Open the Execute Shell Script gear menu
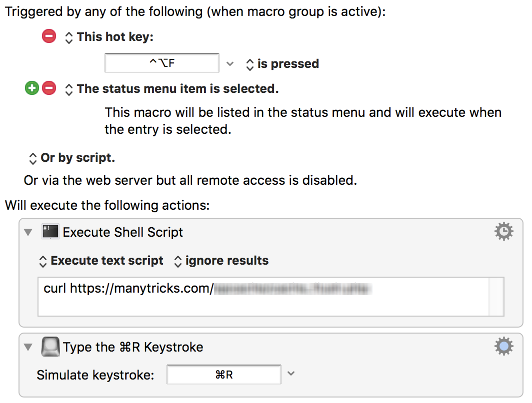 [x=504, y=232]
